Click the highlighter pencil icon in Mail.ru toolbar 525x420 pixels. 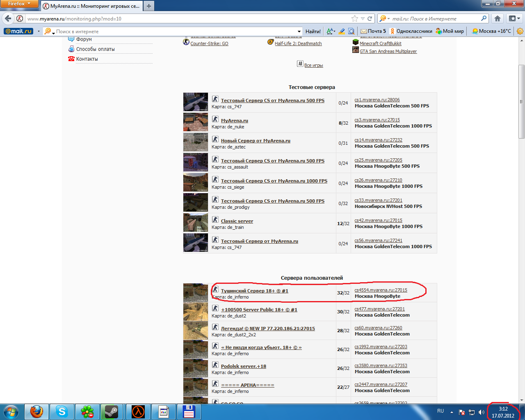(341, 31)
